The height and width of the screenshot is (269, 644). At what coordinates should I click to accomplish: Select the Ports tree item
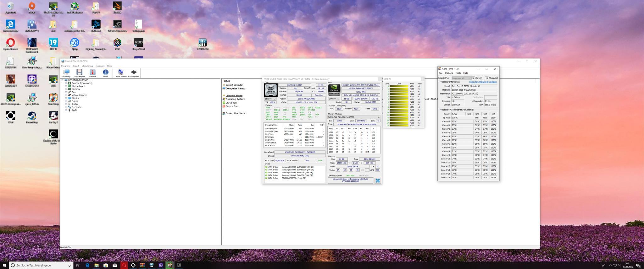74,110
